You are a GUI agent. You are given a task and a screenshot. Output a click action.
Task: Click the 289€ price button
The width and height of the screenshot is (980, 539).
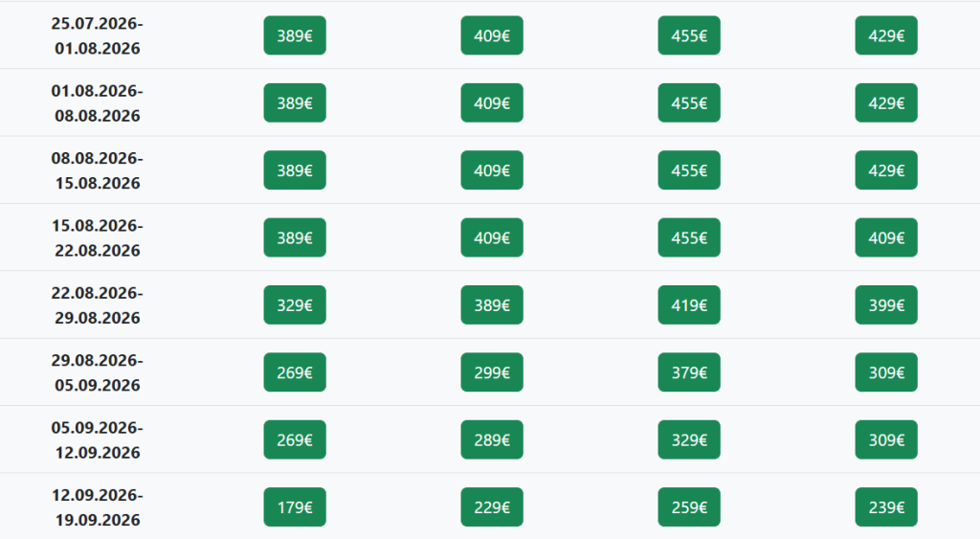click(492, 440)
